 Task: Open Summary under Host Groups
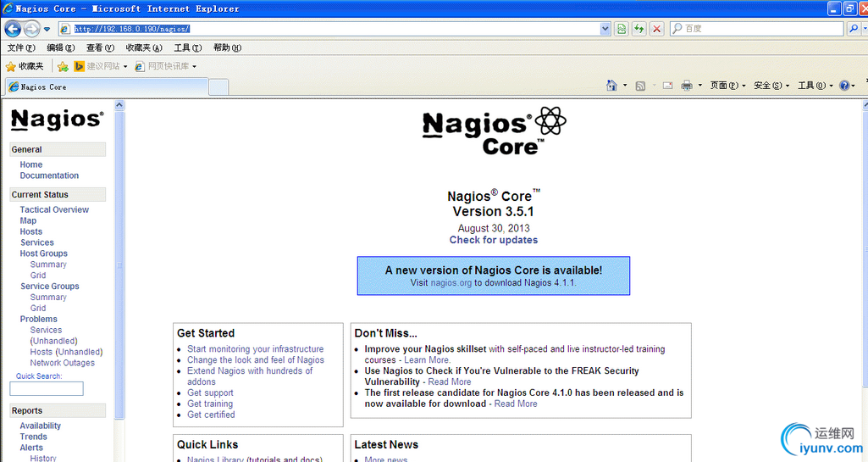[x=48, y=264]
